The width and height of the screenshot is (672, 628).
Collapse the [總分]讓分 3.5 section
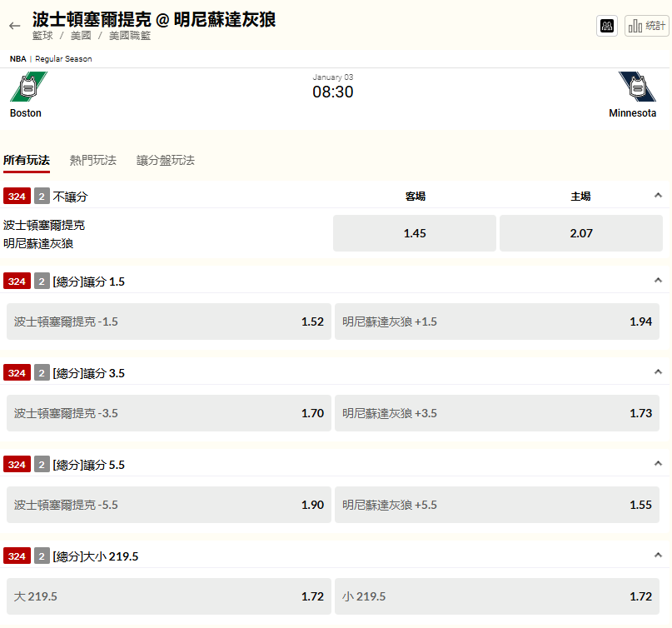(x=658, y=371)
